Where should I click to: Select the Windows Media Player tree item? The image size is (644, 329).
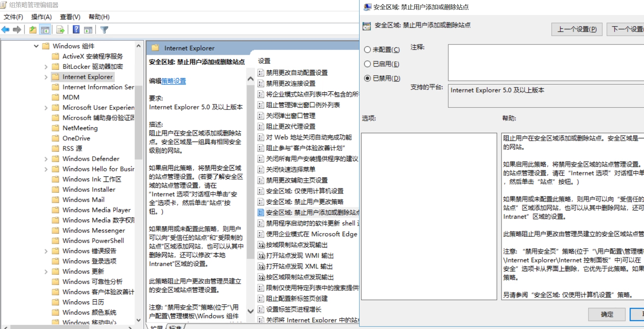click(x=97, y=210)
